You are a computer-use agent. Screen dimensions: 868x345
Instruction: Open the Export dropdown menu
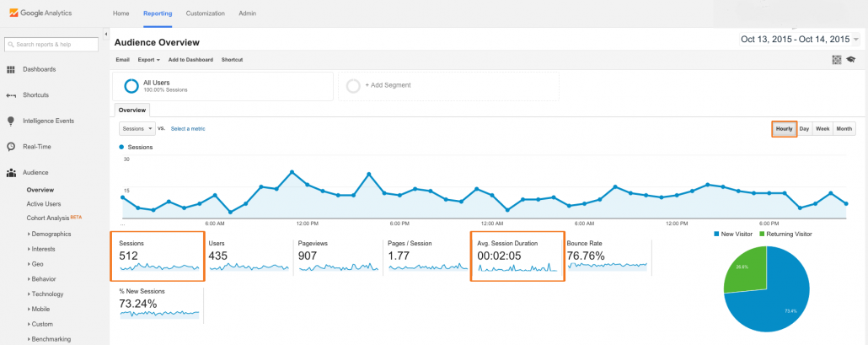pos(148,60)
